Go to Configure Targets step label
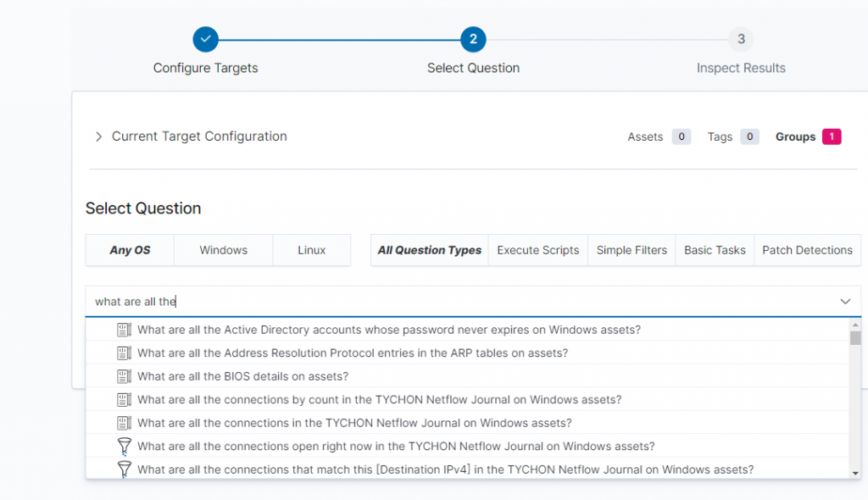The height and width of the screenshot is (500, 868). [x=206, y=68]
